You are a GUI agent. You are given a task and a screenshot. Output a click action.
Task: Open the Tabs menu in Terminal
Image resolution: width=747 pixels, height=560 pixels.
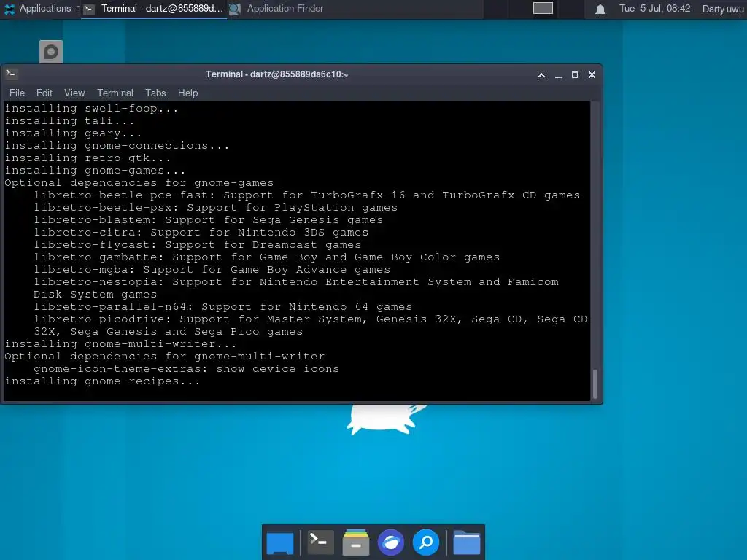click(x=155, y=93)
